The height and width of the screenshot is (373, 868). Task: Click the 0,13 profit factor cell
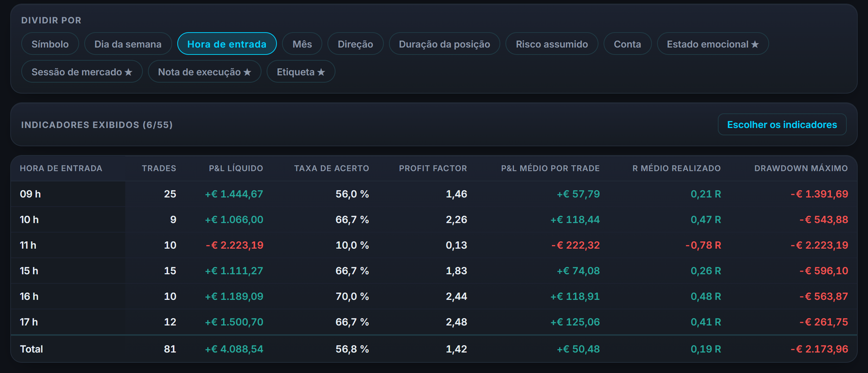pyautogui.click(x=456, y=245)
